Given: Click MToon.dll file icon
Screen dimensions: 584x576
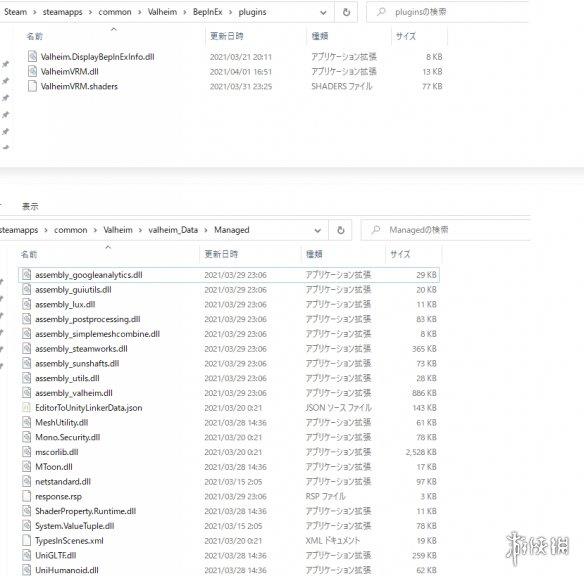Looking at the screenshot, I should [26, 467].
